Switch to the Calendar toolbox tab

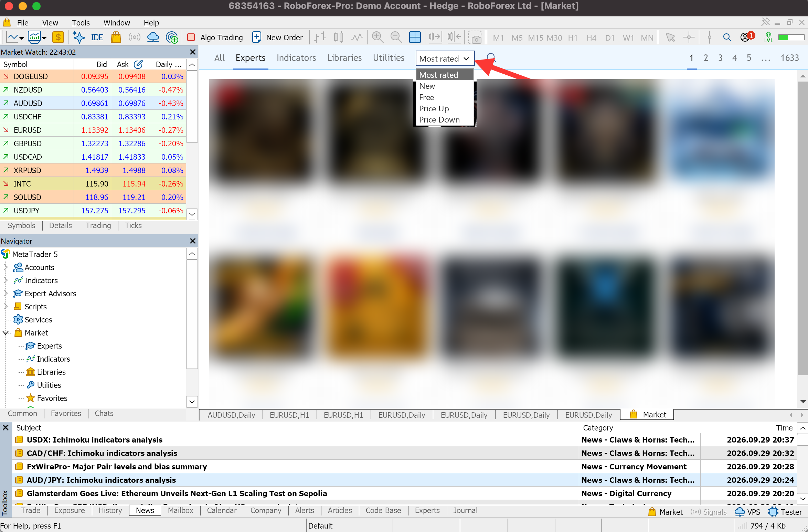(x=222, y=510)
